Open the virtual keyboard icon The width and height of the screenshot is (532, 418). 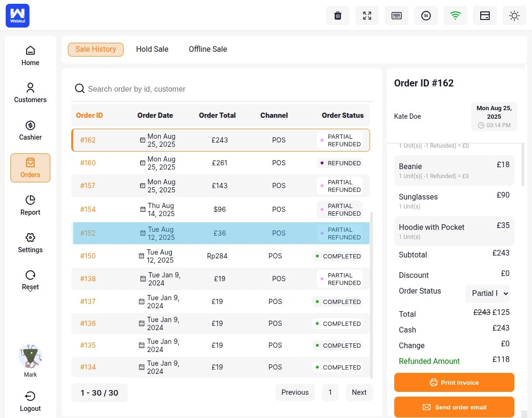[x=396, y=16]
